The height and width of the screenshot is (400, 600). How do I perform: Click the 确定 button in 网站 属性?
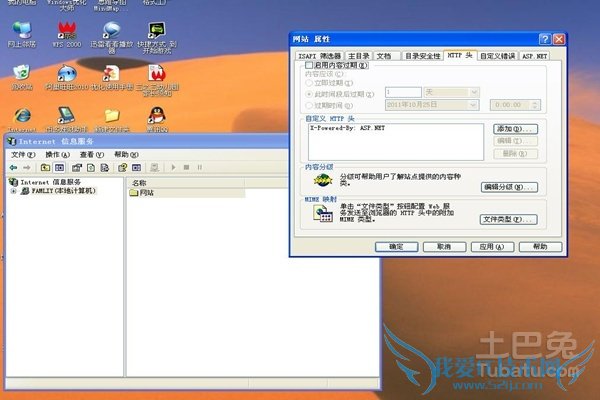pos(396,247)
